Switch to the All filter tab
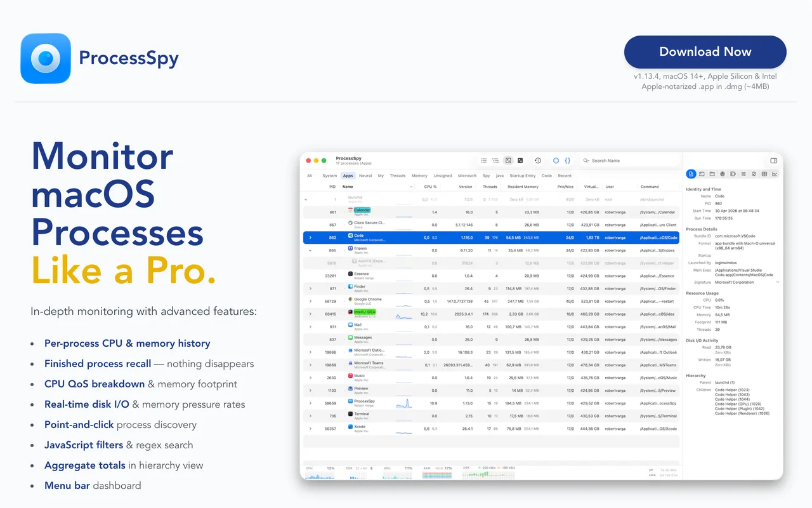This screenshot has width=812, height=508. coord(310,176)
